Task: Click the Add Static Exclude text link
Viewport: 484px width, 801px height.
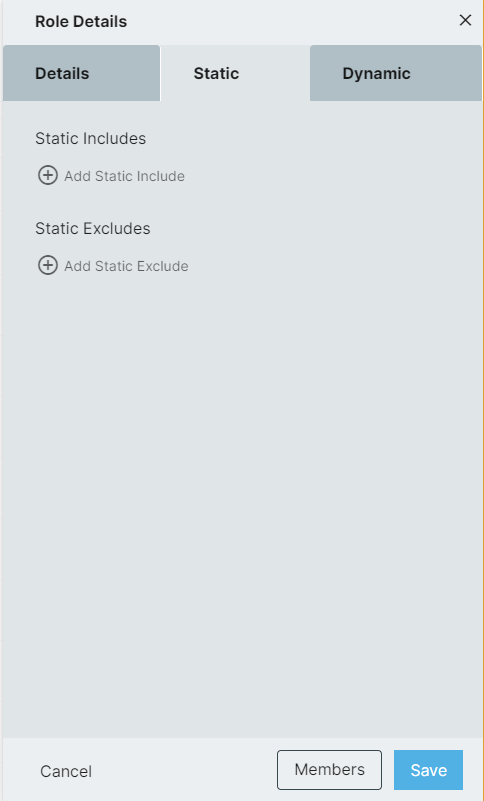Action: pyautogui.click(x=126, y=266)
